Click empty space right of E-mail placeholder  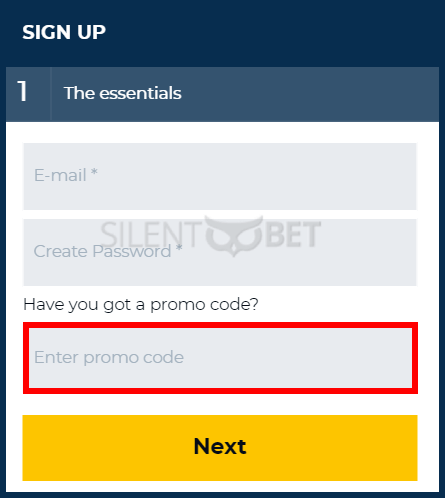tap(257, 176)
